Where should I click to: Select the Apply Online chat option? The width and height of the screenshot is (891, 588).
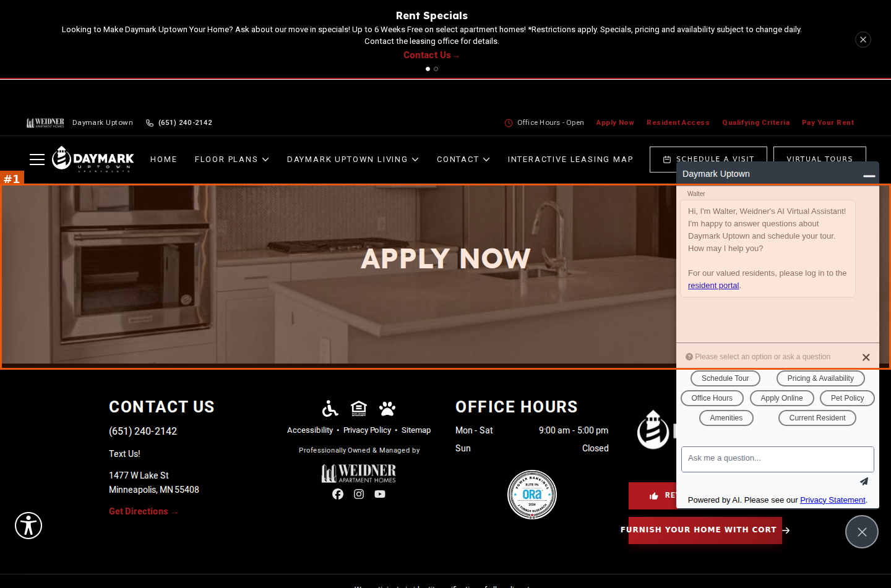coord(782,398)
